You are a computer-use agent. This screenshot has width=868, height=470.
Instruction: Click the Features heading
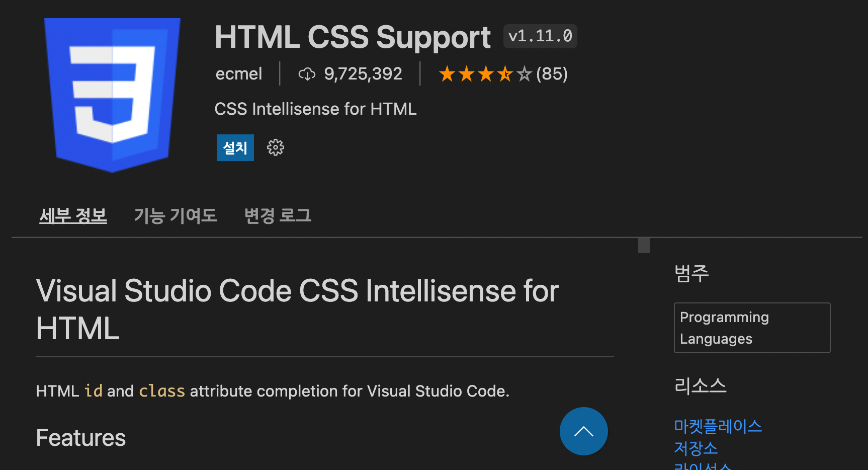tap(81, 438)
